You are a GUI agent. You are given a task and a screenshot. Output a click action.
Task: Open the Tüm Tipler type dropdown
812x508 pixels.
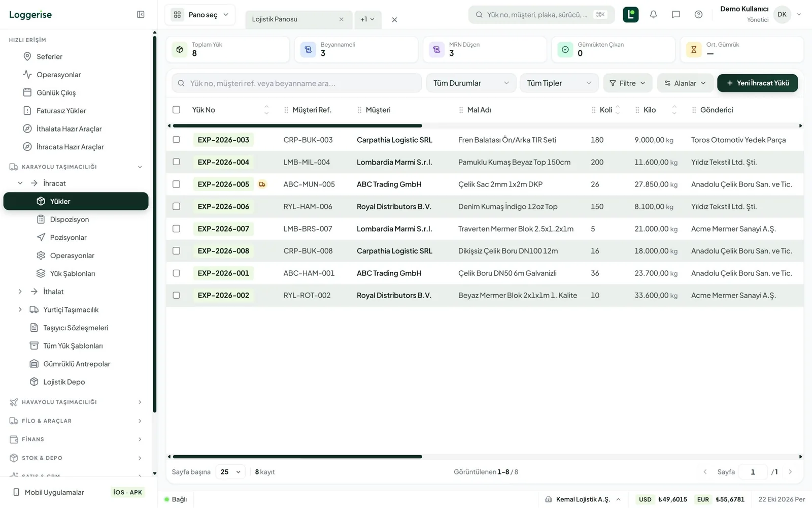click(x=559, y=83)
